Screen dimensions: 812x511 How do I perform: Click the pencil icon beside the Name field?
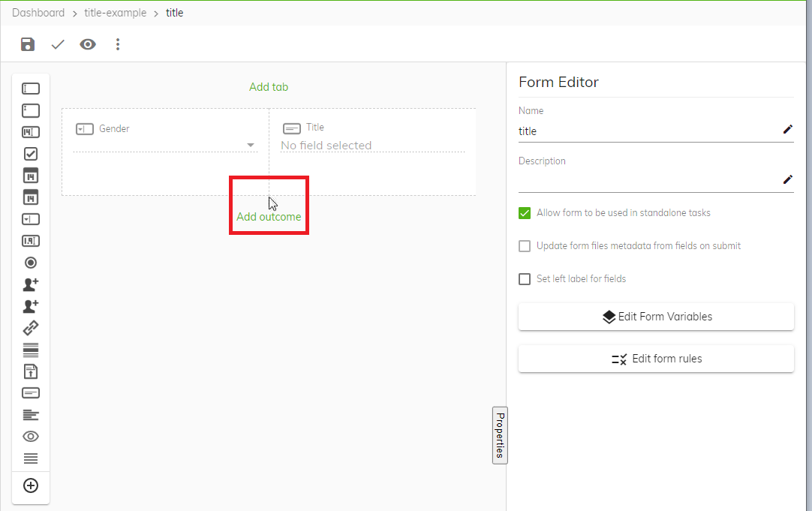pos(787,129)
